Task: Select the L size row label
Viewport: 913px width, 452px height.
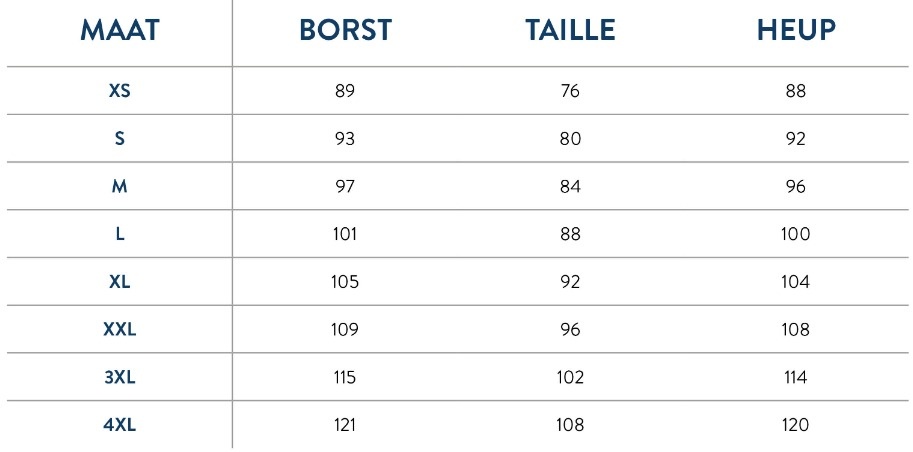Action: point(120,234)
